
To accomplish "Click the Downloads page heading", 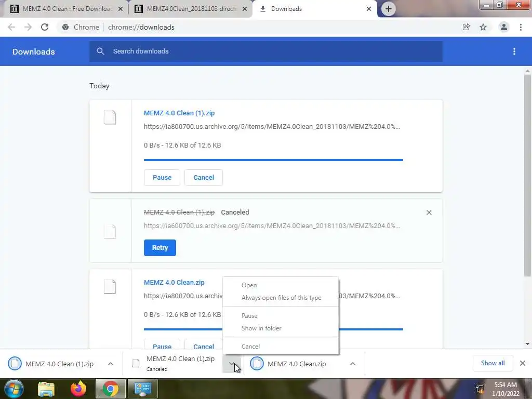I will pyautogui.click(x=34, y=51).
